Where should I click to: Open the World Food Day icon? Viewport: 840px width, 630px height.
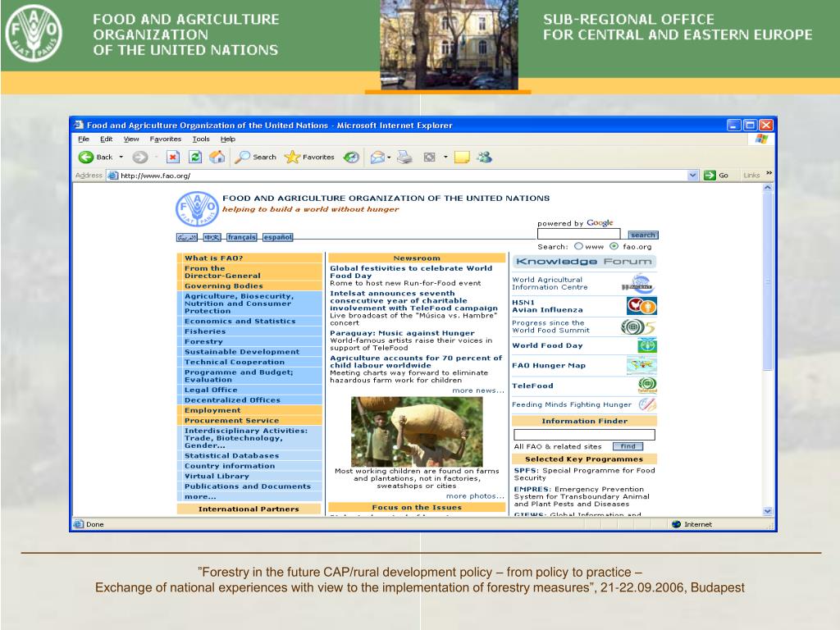point(647,345)
